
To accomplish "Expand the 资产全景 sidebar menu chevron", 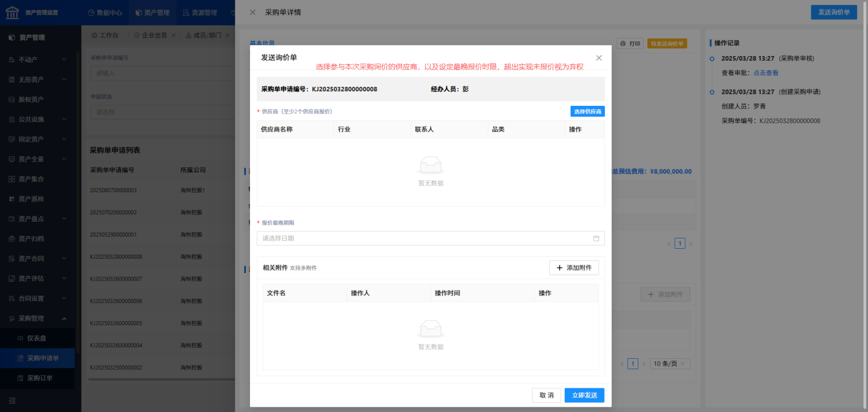I will 64,159.
